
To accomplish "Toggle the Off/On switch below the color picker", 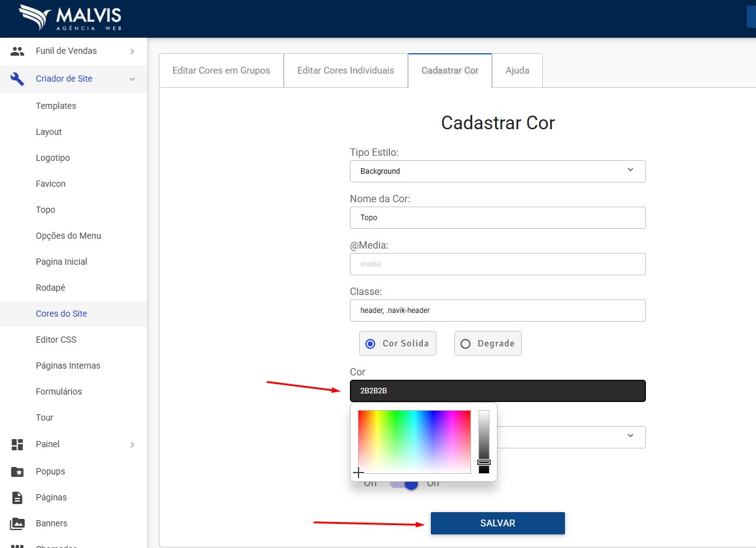I will pyautogui.click(x=405, y=483).
